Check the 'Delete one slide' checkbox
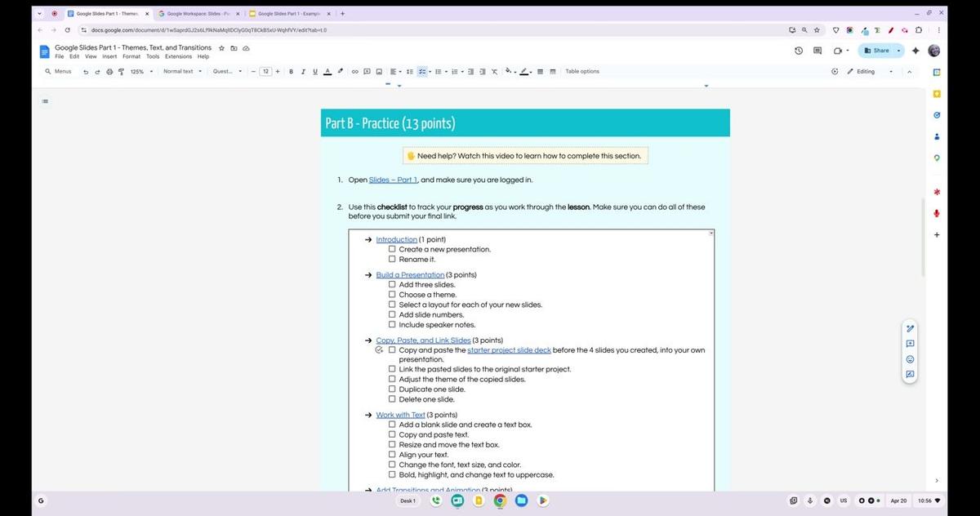 tap(392, 398)
